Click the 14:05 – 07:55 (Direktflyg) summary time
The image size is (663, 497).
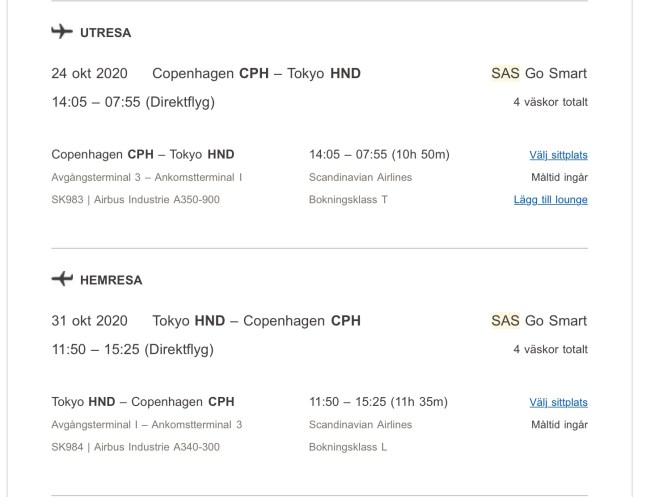coord(133,102)
